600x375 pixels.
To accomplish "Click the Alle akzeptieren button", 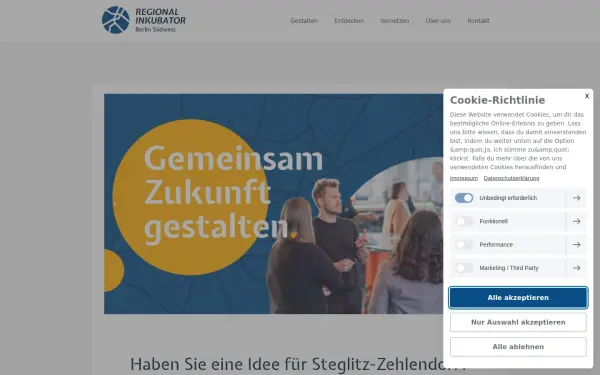I will pyautogui.click(x=518, y=298).
